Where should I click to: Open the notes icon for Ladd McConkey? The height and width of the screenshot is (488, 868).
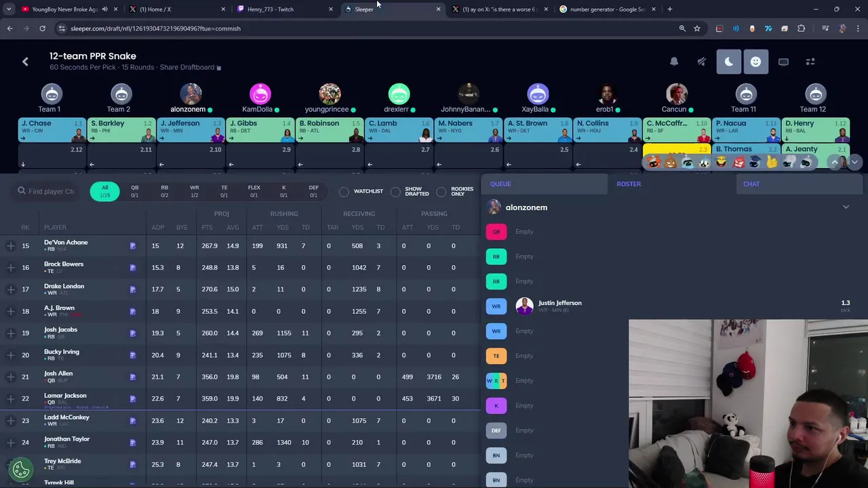[x=133, y=421]
